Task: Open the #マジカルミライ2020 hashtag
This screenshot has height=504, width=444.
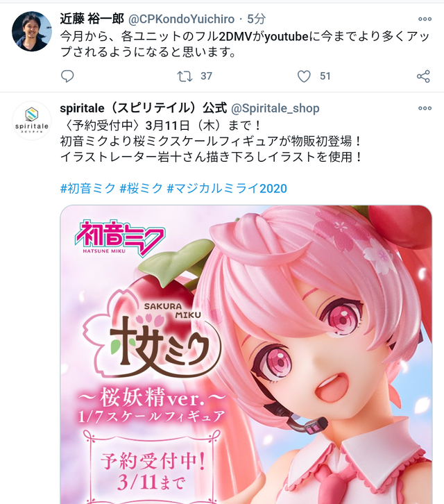Action: [227, 188]
